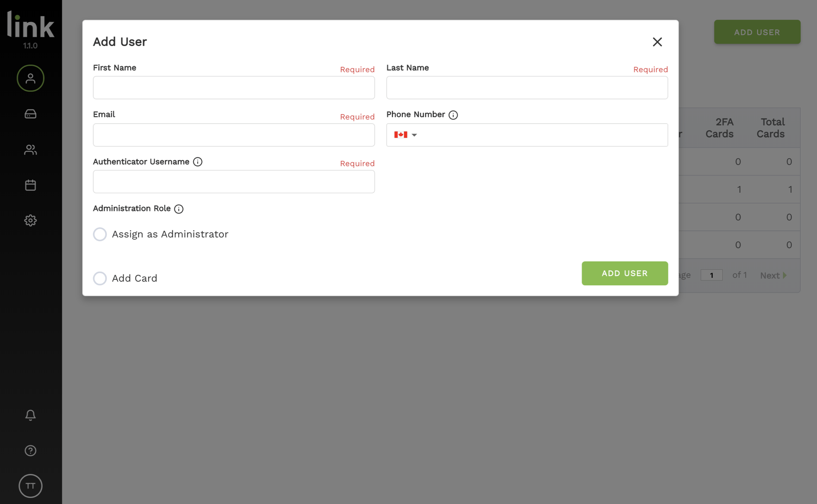
Task: Click the First Name input field
Action: point(233,87)
